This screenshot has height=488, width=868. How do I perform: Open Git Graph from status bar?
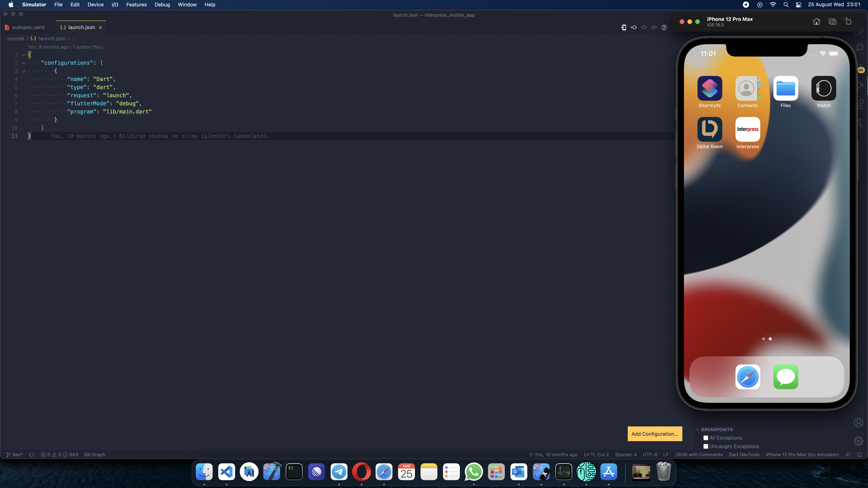click(x=94, y=455)
